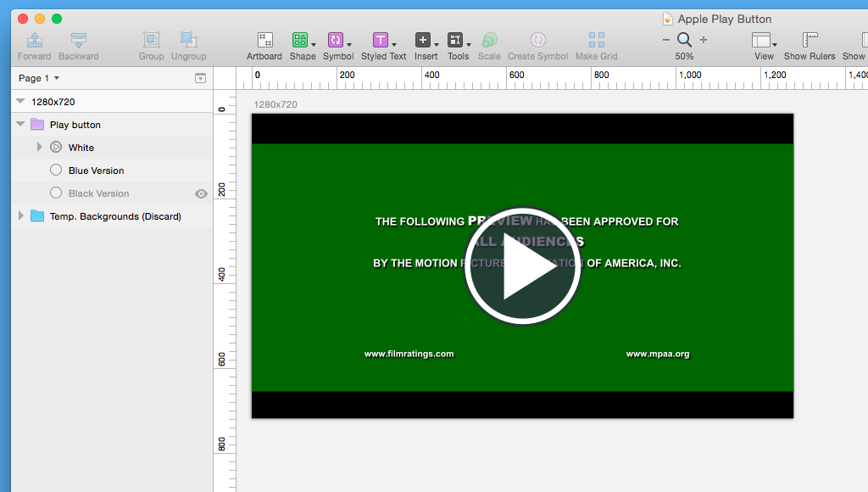Click the www.mpaa.org text on canvas

(658, 354)
